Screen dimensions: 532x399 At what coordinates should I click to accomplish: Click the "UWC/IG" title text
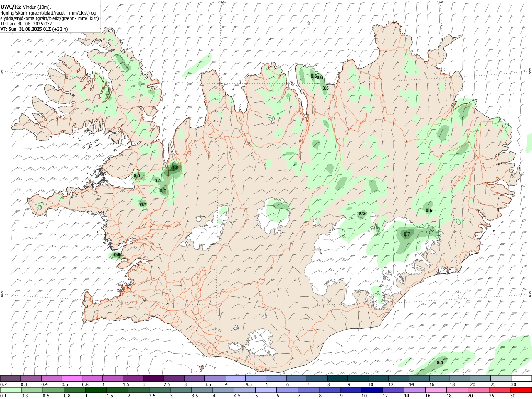[x=10, y=7]
